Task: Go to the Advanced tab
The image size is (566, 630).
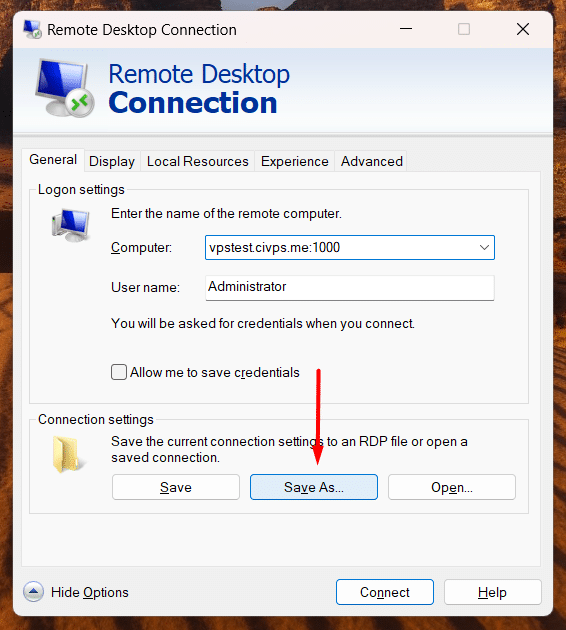Action: (x=372, y=162)
